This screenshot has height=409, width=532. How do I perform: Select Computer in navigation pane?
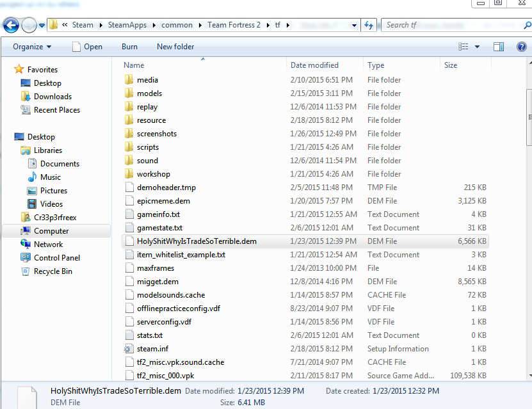[x=56, y=231]
